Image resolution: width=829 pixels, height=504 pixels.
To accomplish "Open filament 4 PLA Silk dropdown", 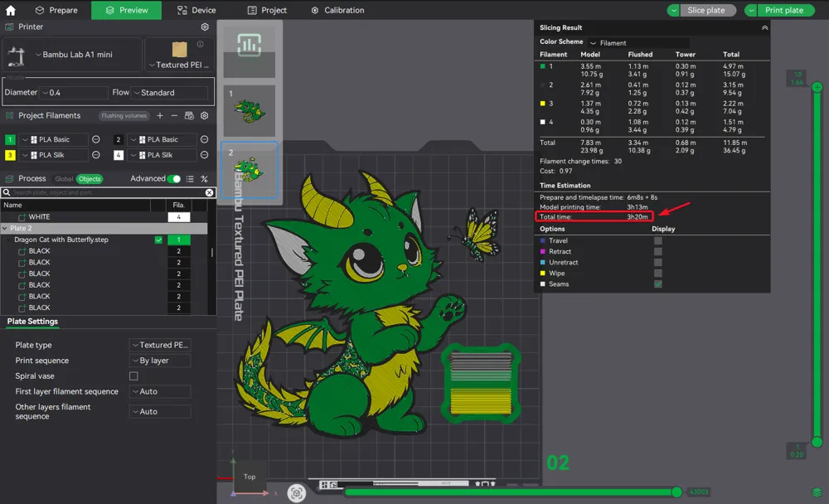I will tap(162, 155).
